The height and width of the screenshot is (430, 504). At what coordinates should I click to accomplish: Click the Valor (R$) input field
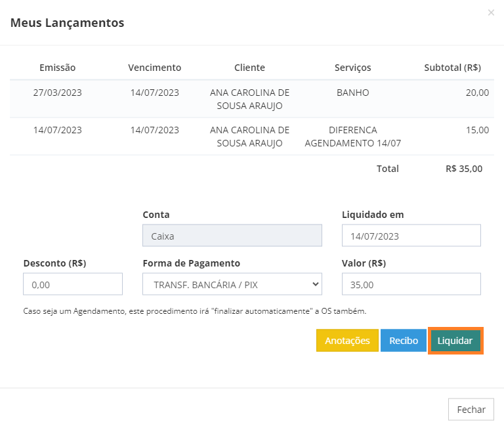pyautogui.click(x=411, y=284)
